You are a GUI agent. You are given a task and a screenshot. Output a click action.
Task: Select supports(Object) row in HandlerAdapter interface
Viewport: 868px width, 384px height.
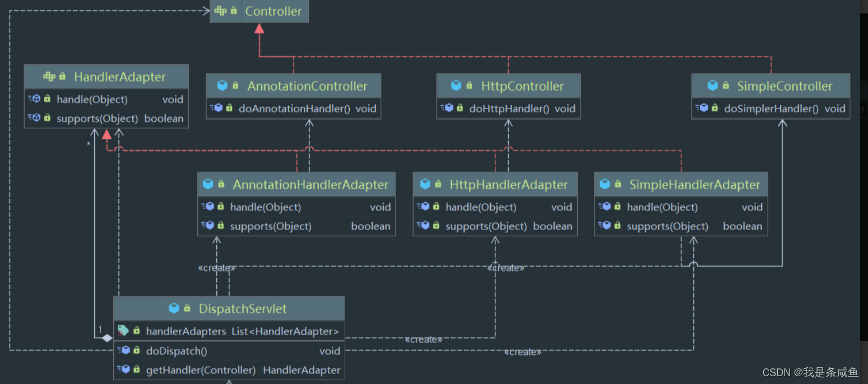106,118
